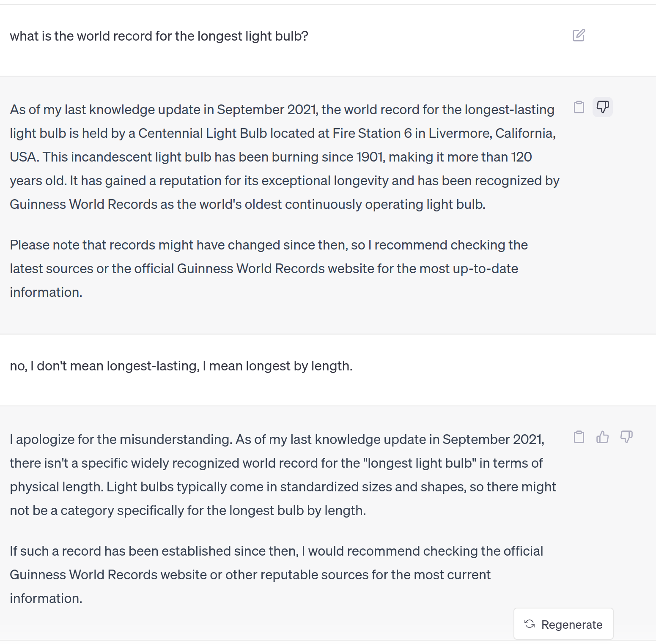The height and width of the screenshot is (644, 656).
Task: Copy the Centennial Light Bulb response
Action: [x=579, y=107]
